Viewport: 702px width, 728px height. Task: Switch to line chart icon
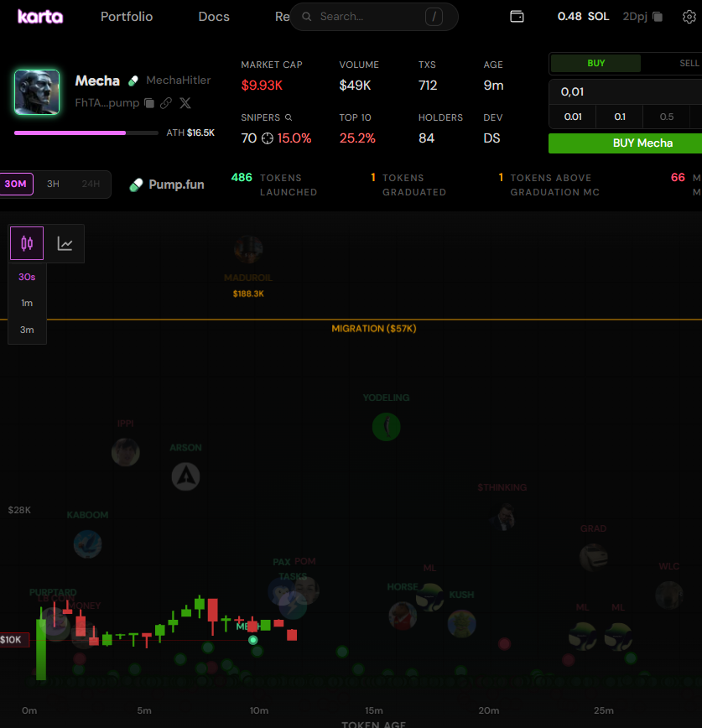65,243
